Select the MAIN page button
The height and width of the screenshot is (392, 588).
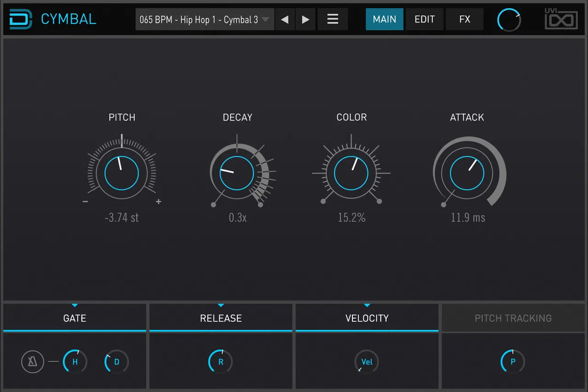tap(385, 20)
